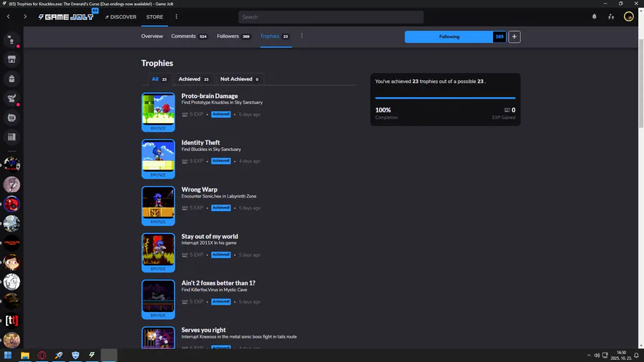Open the Discover section
Screen dimensions: 644x362
point(120,17)
